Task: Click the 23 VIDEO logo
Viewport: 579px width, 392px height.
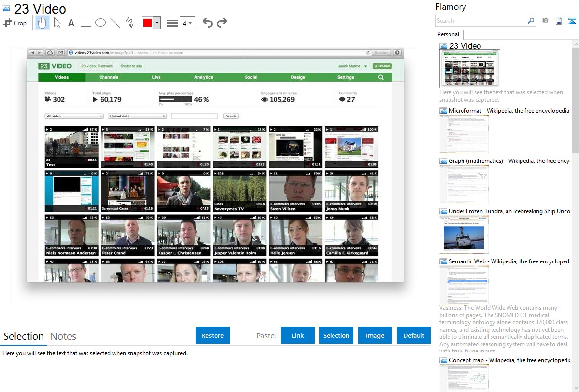Action: (x=55, y=66)
